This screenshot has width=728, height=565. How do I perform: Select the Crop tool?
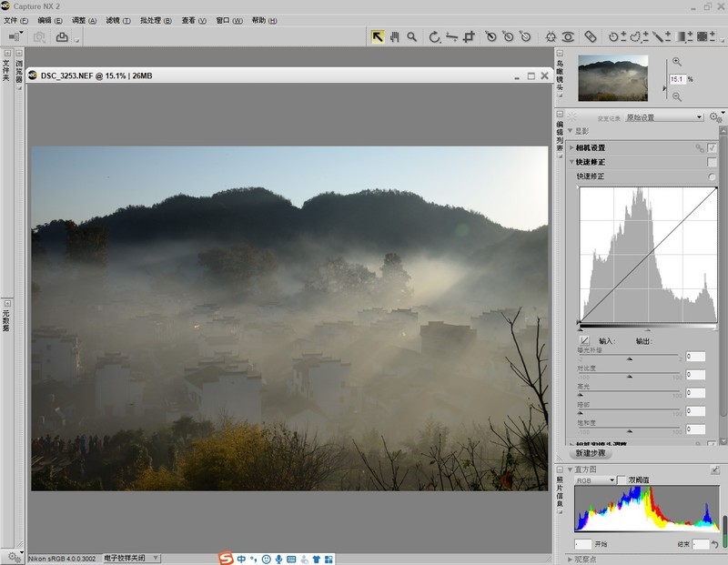click(469, 36)
